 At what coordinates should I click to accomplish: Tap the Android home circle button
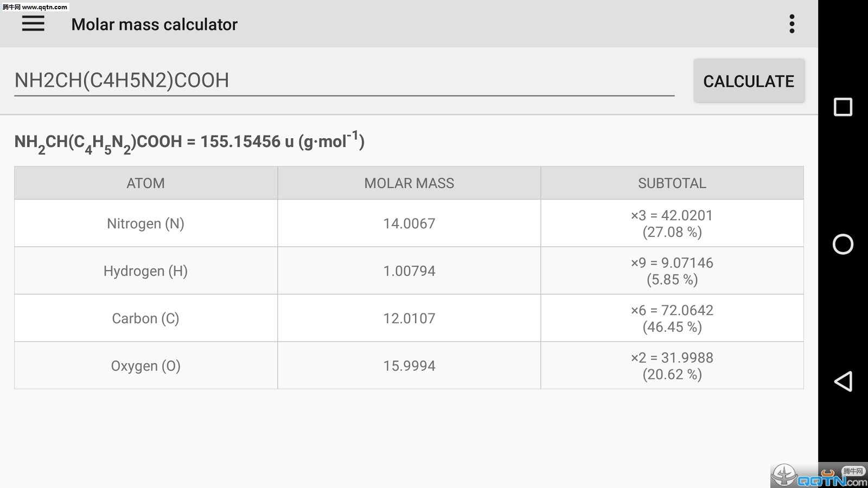pyautogui.click(x=843, y=244)
